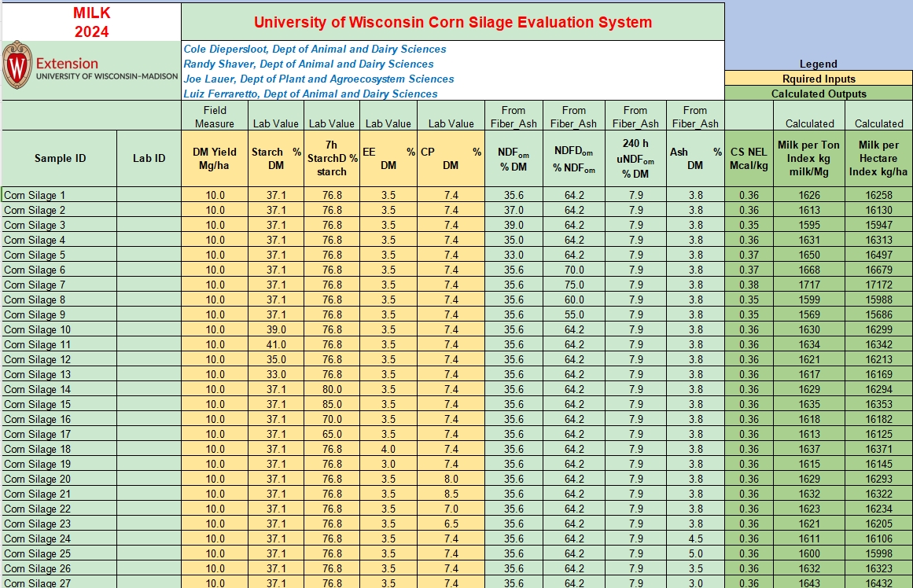Select the Randy Shaver author line
Viewport: 913px width, 588px height.
[x=308, y=64]
